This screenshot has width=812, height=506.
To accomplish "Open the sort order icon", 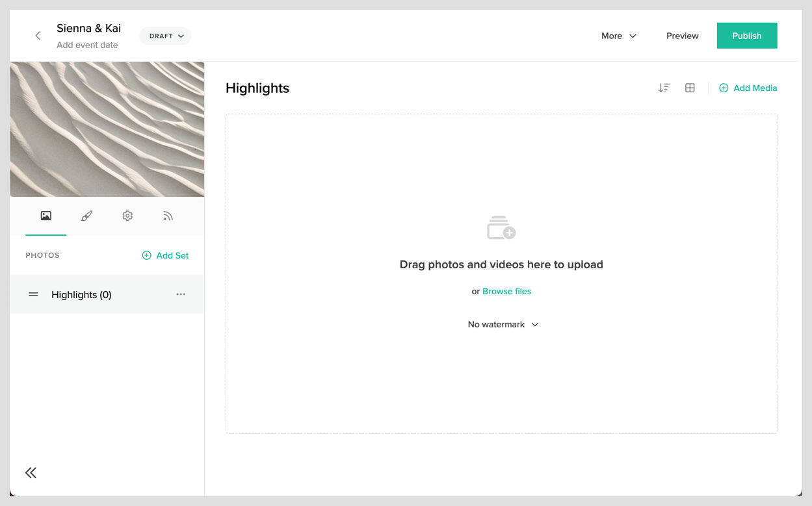I will [x=664, y=88].
